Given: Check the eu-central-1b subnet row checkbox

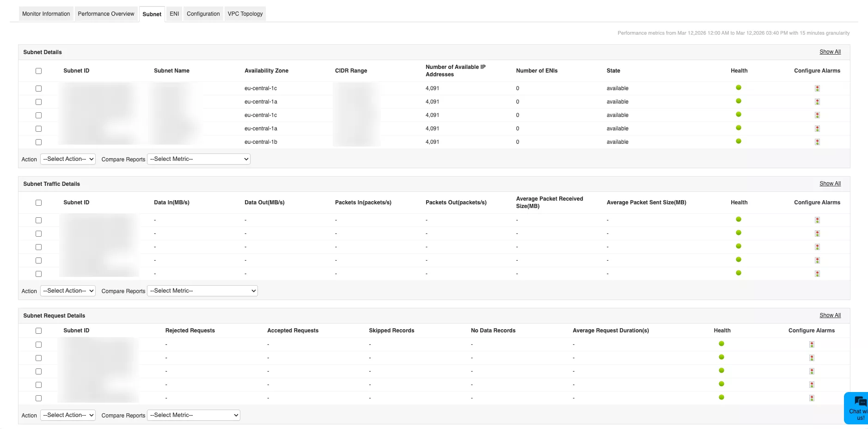Looking at the screenshot, I should pyautogui.click(x=38, y=142).
